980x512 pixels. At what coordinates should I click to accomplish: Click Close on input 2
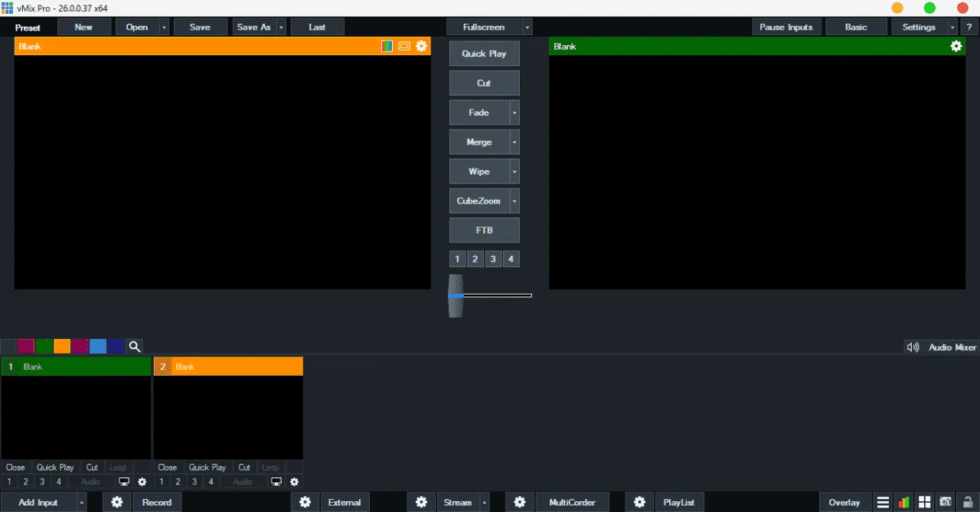[168, 467]
